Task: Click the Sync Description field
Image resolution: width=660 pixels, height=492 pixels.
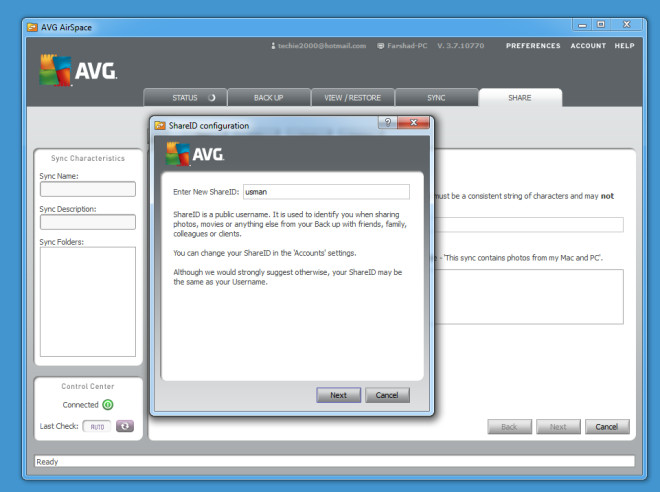Action: tap(88, 222)
